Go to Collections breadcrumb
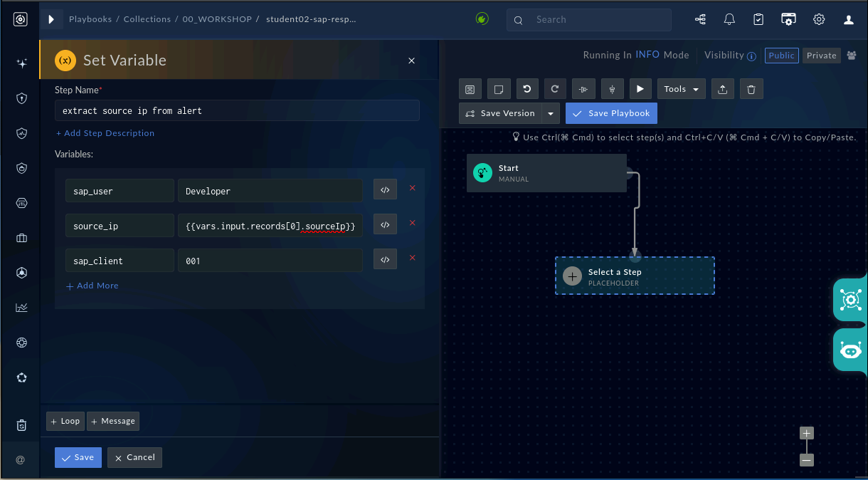Viewport: 868px width, 480px height. (147, 19)
